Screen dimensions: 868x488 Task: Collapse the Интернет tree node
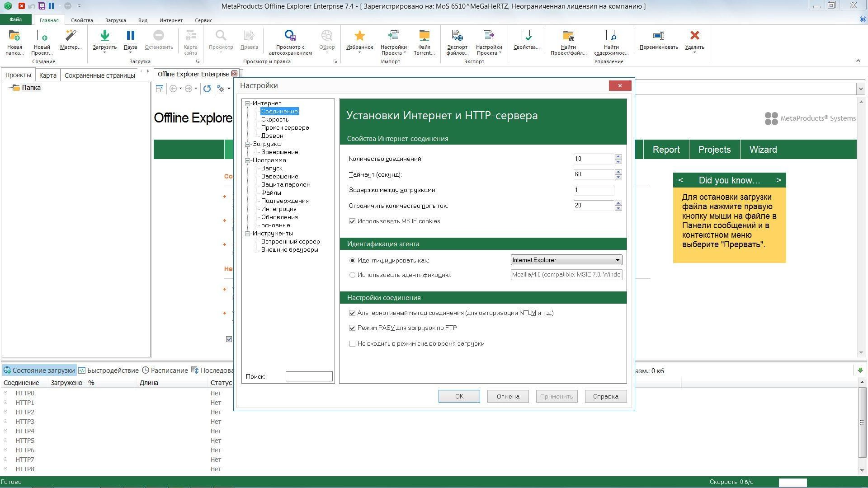click(248, 103)
